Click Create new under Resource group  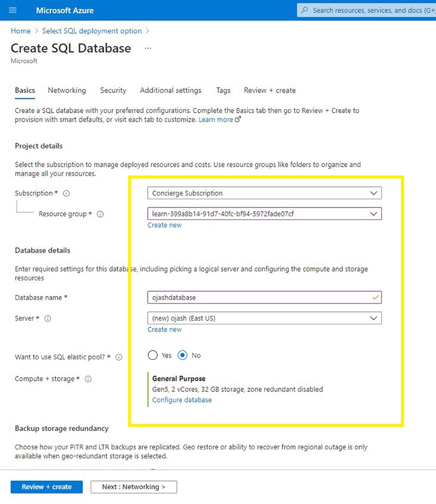(x=164, y=225)
